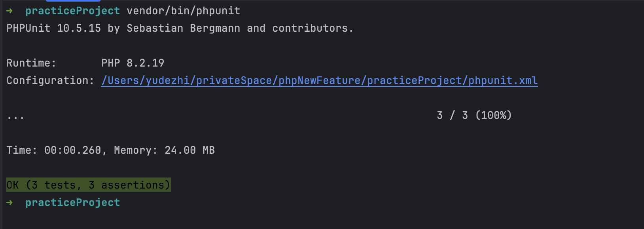Click the PHPUnit 10.5.15 version text
The height and width of the screenshot is (229, 644).
pyautogui.click(x=54, y=28)
